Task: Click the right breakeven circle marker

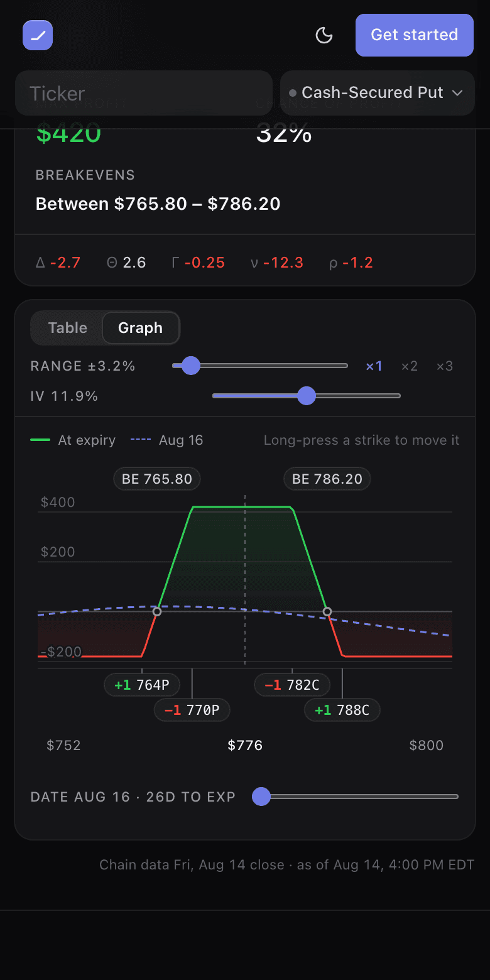Action: click(327, 611)
